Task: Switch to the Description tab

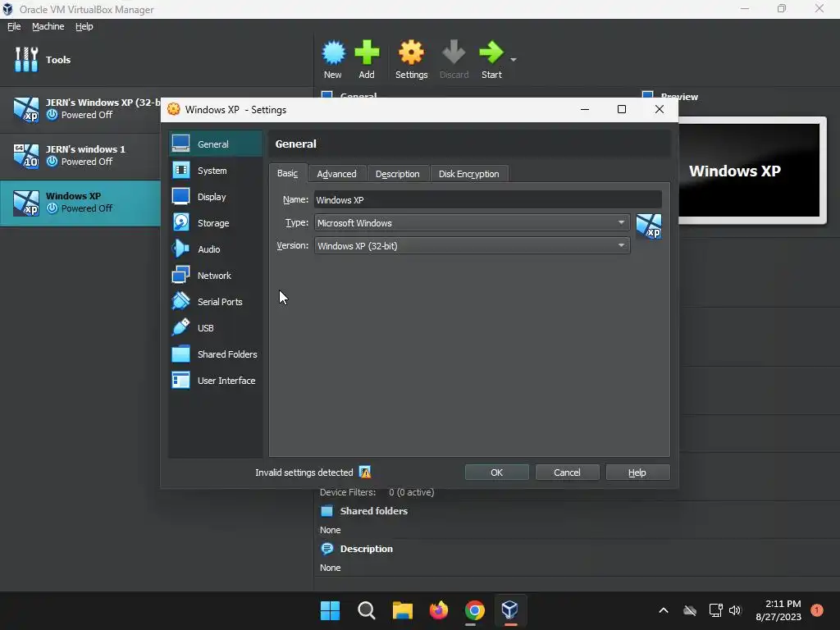Action: pos(398,174)
